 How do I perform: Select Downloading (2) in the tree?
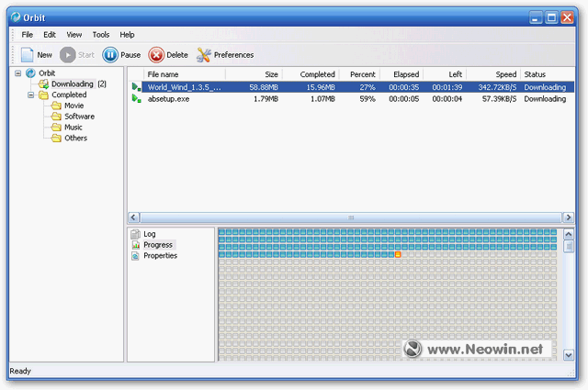tap(79, 84)
